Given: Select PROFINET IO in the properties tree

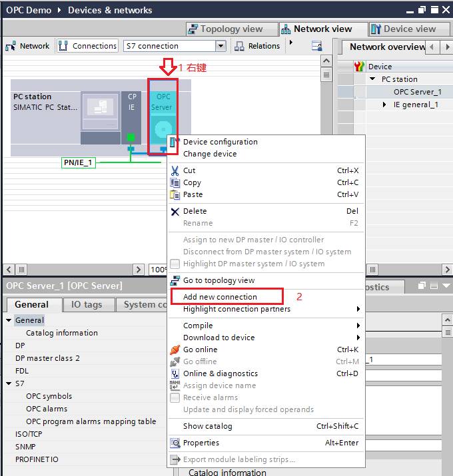Looking at the screenshot, I should 37,459.
